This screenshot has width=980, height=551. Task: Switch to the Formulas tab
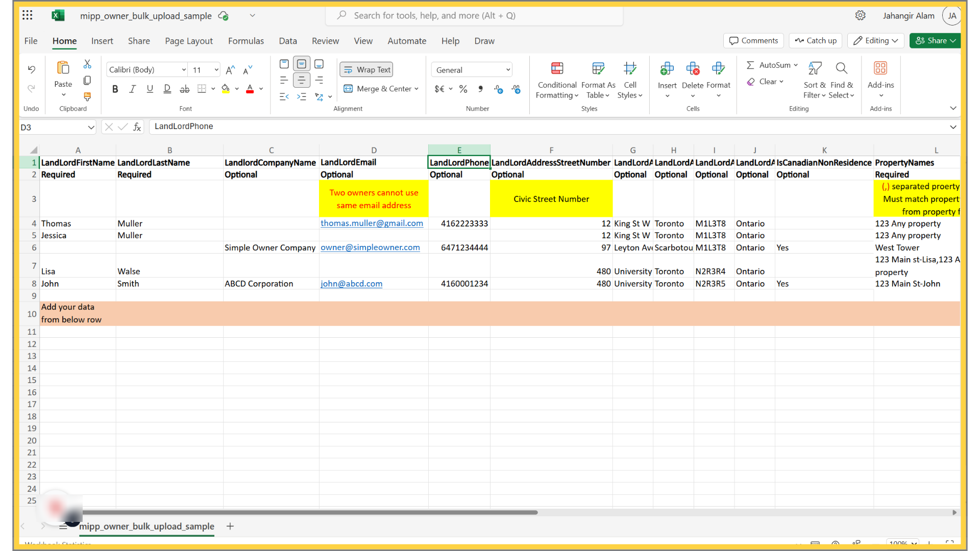coord(246,41)
